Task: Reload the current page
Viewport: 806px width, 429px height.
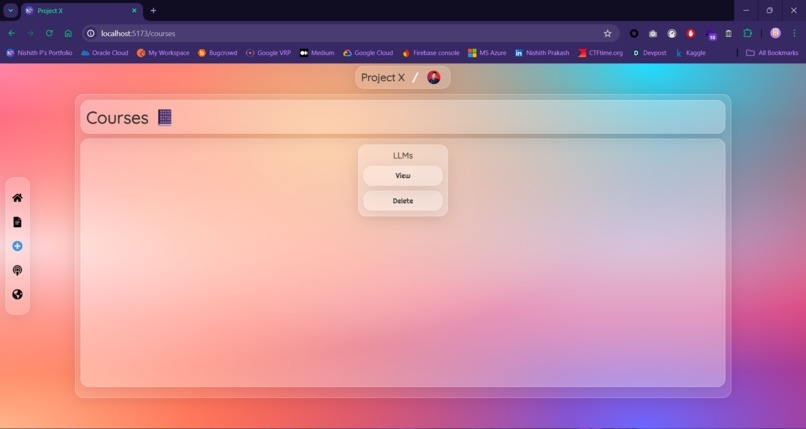Action: click(49, 33)
